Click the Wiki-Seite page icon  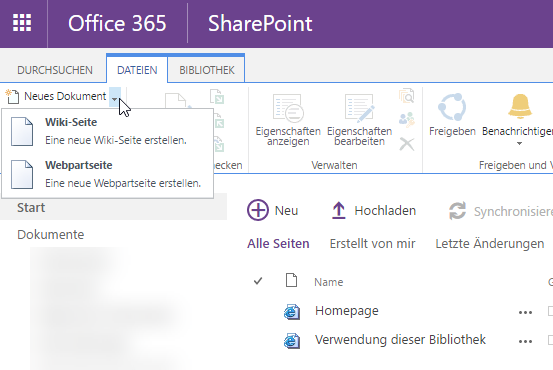(22, 132)
